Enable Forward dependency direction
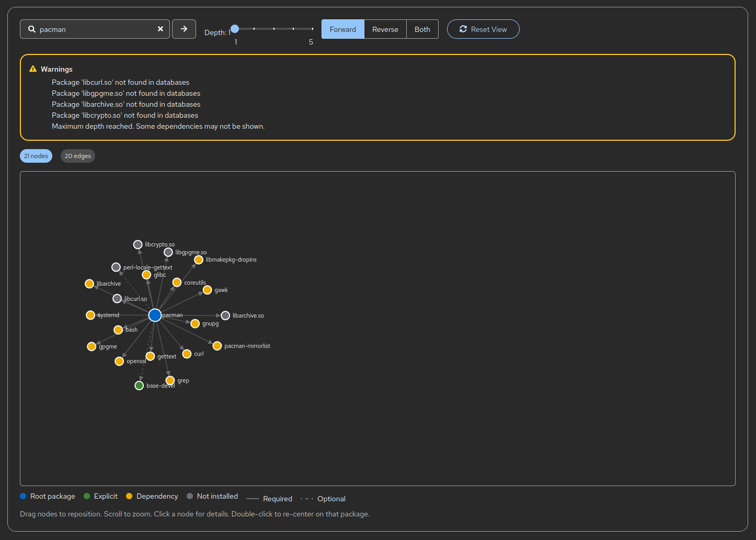This screenshot has width=756, height=540. 342,29
